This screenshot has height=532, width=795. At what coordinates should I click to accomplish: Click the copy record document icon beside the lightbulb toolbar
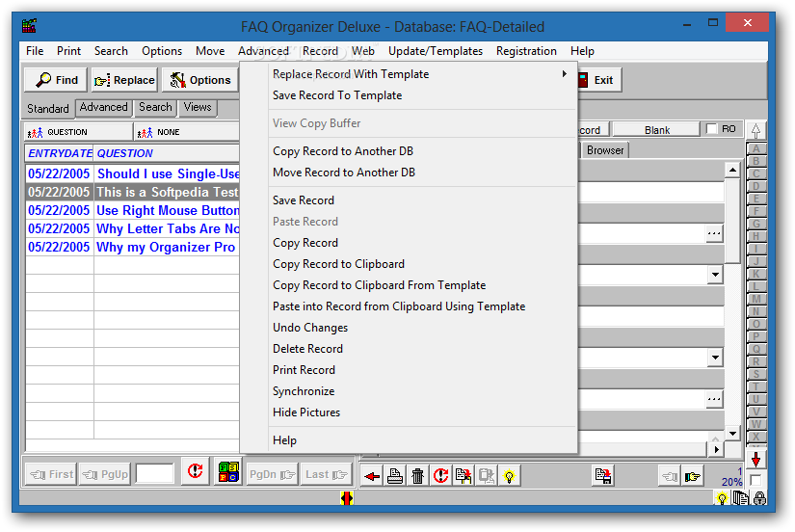coord(464,476)
